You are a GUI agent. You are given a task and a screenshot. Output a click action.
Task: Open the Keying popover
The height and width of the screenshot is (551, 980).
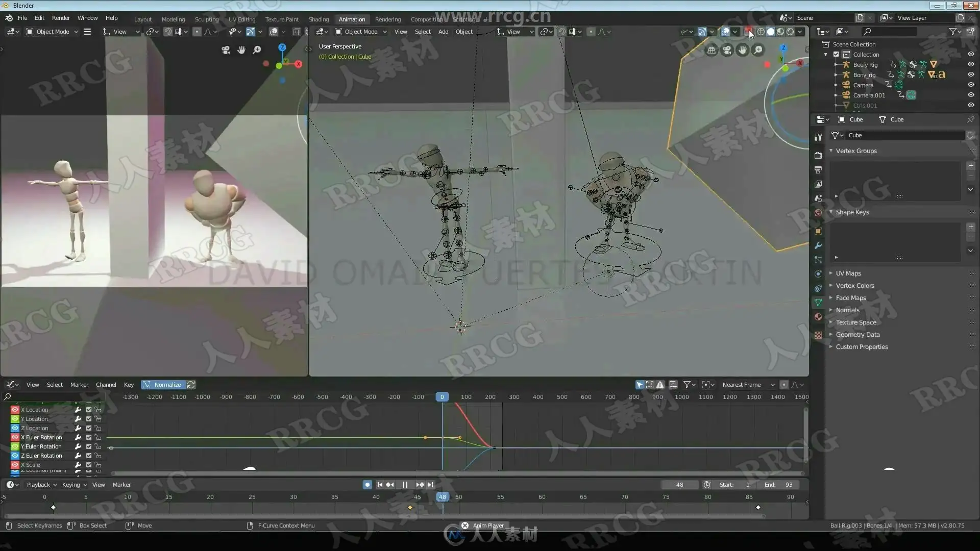[x=74, y=485]
